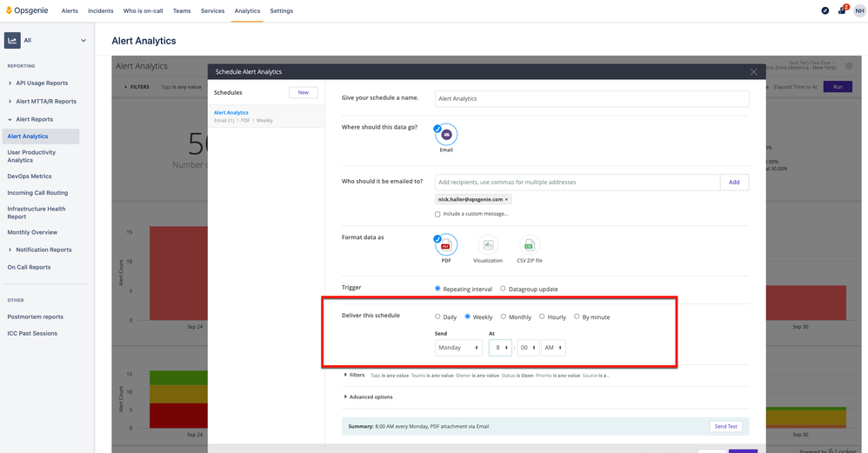Close the Schedule Alert Analytics dialog
This screenshot has height=453, width=868.
point(753,72)
